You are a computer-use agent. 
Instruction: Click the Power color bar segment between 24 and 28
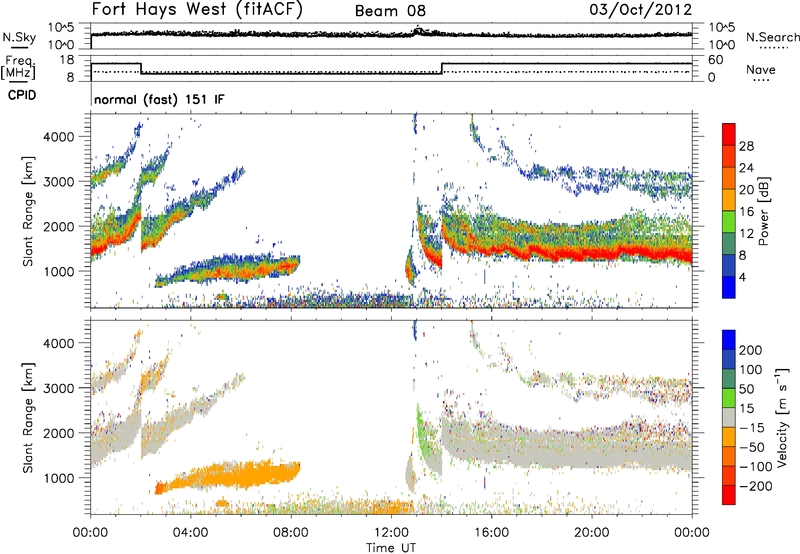pyautogui.click(x=729, y=156)
